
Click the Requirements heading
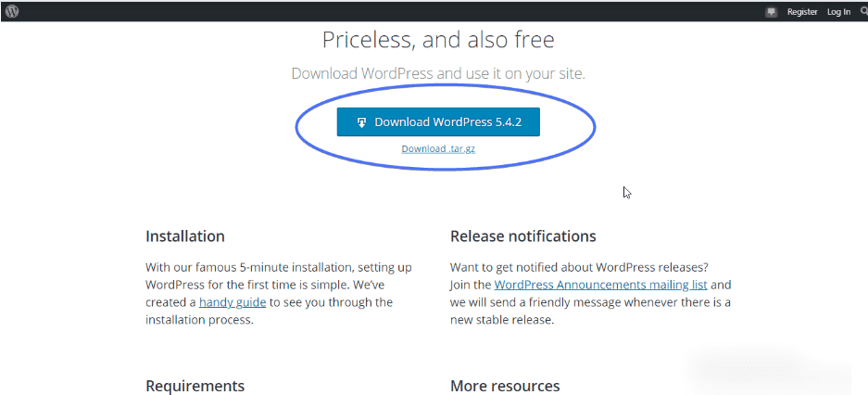pos(195,386)
